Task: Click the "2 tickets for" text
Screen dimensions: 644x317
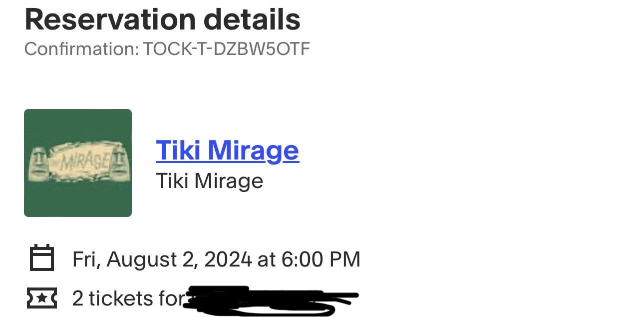Action: coord(128,298)
